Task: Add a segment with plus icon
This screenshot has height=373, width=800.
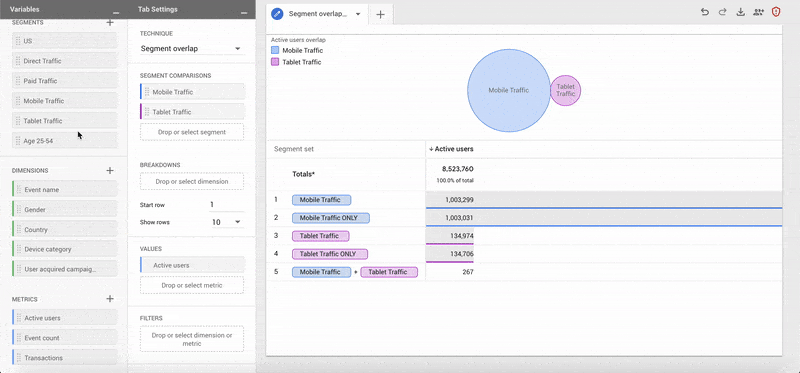Action: (x=110, y=22)
